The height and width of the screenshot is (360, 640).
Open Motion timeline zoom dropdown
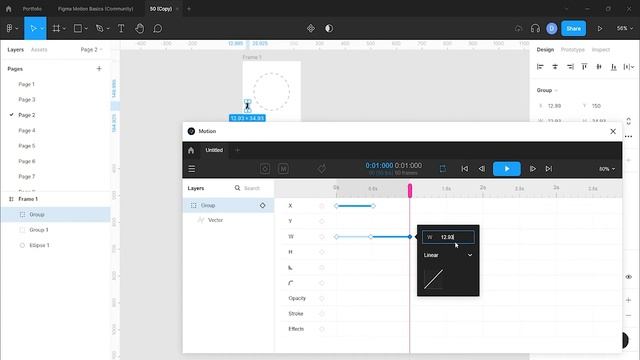coord(607,169)
